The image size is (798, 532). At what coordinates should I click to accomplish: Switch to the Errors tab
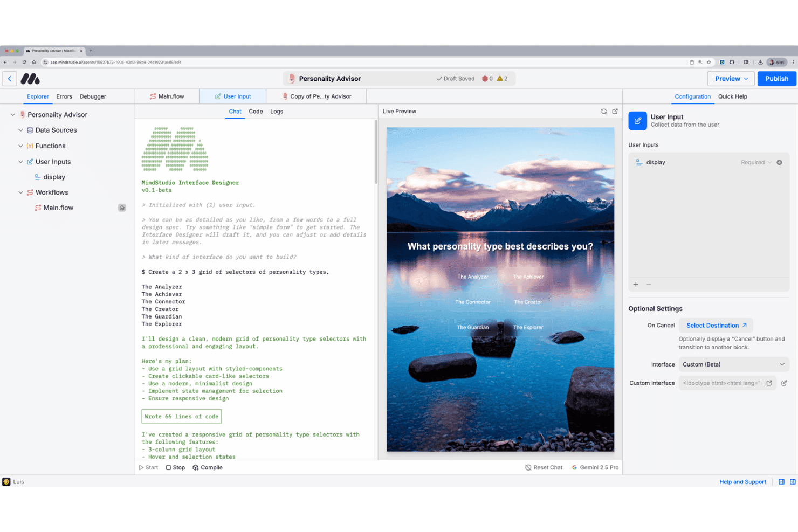[x=64, y=96]
